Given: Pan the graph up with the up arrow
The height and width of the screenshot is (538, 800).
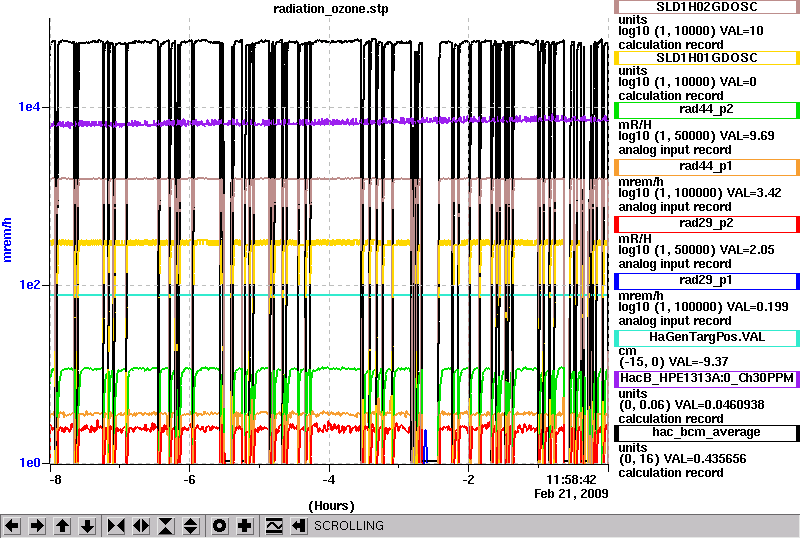Looking at the screenshot, I should [x=62, y=526].
